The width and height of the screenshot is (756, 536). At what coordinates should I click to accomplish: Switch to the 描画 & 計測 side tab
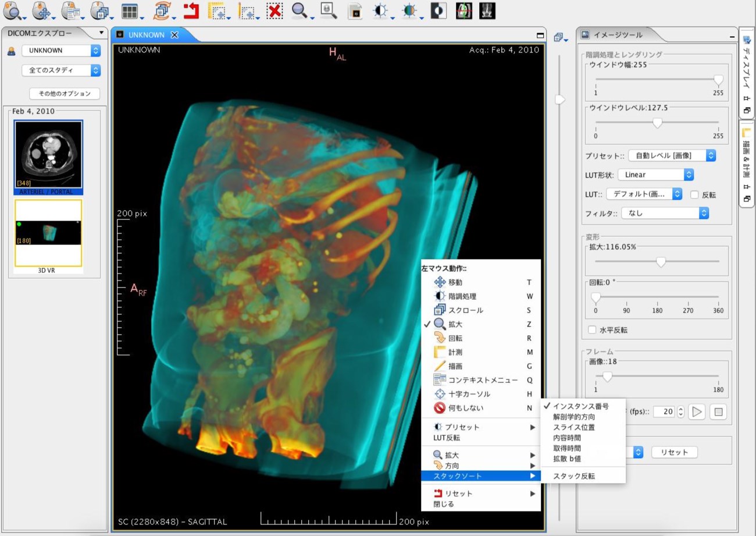(747, 165)
